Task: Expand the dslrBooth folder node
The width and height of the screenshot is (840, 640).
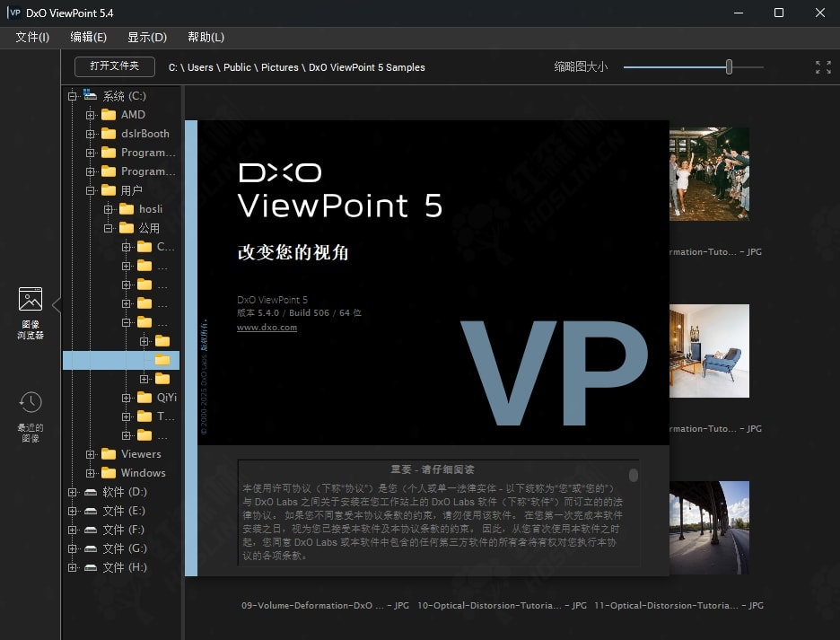Action: [91, 134]
